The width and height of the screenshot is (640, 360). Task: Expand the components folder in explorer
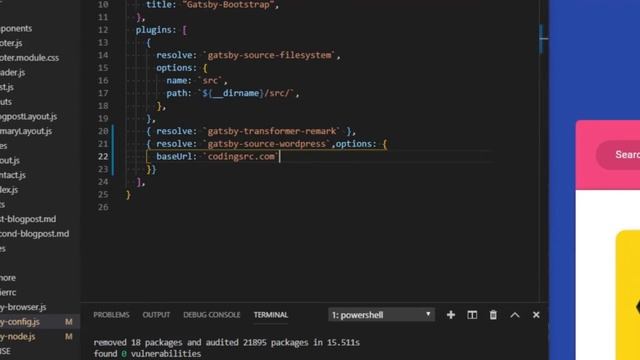(x=16, y=28)
